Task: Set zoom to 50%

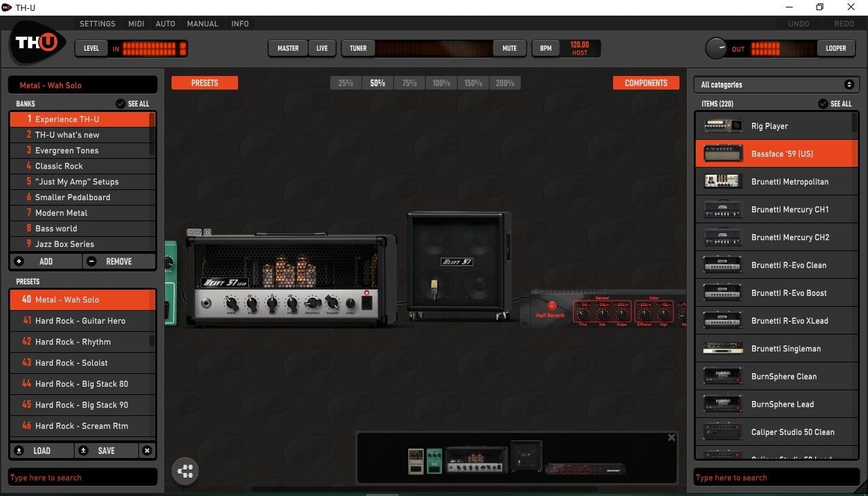Action: click(378, 83)
